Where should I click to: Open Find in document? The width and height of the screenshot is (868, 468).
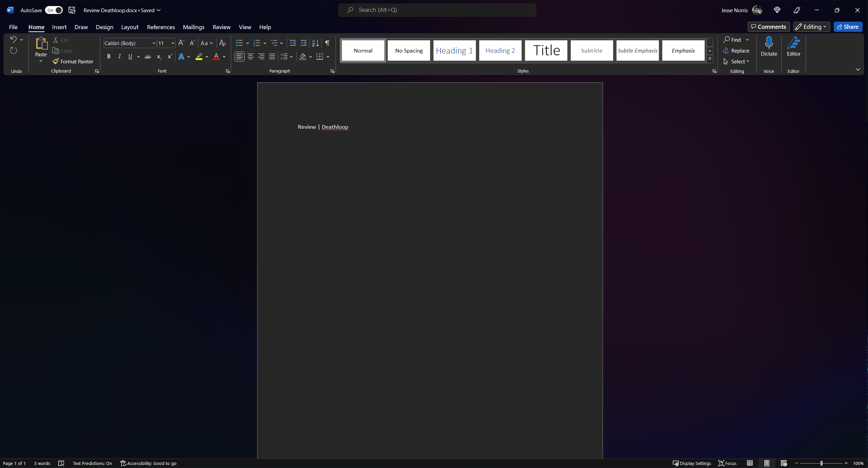coord(732,40)
